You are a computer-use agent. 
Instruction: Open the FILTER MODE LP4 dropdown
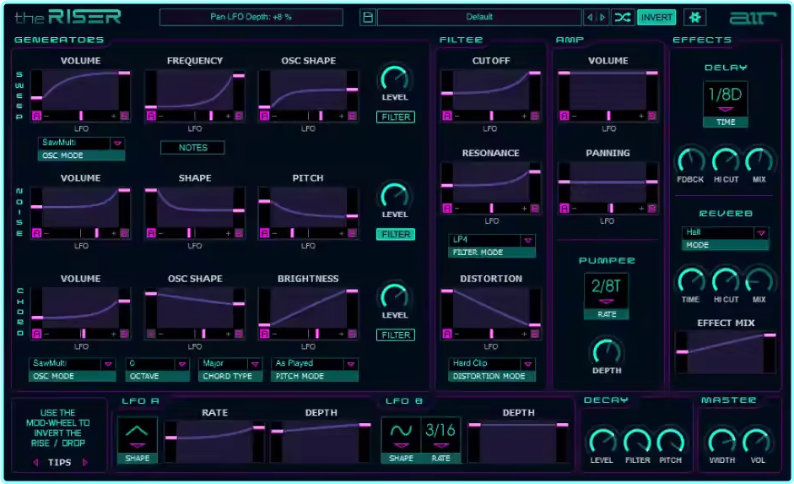coord(492,240)
